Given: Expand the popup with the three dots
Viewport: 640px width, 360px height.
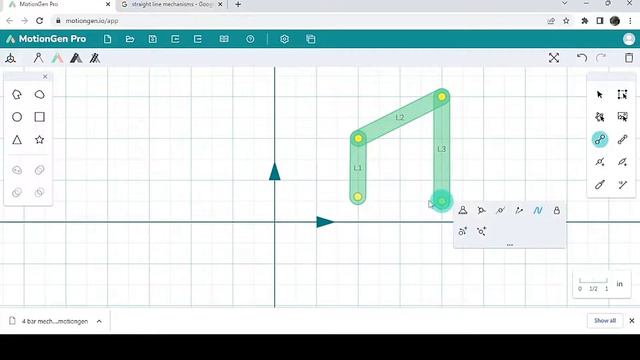Looking at the screenshot, I should [x=510, y=245].
